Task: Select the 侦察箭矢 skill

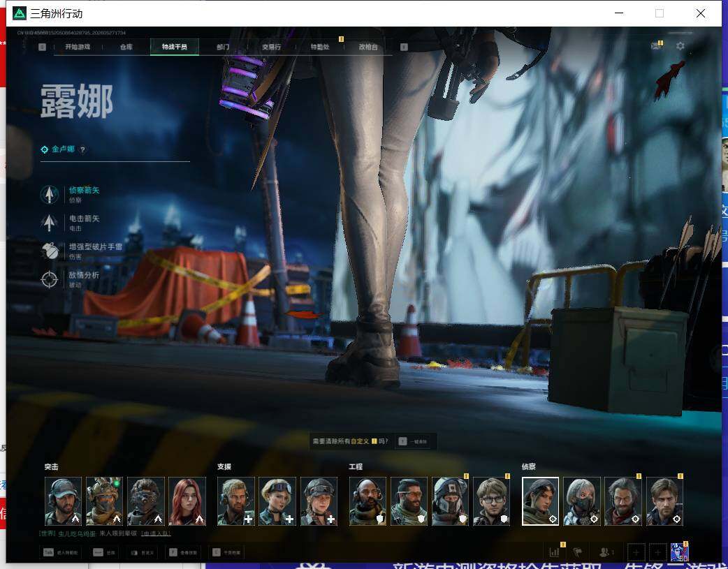Action: pyautogui.click(x=70, y=195)
